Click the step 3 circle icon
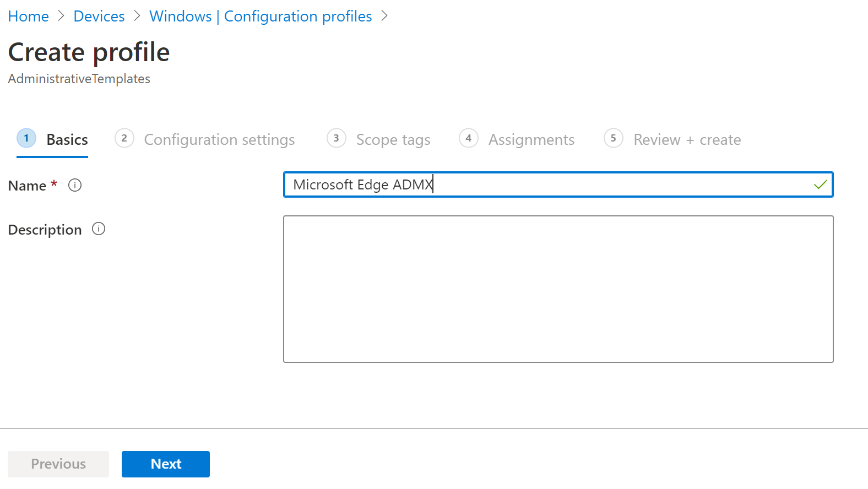The width and height of the screenshot is (868, 489). [337, 138]
